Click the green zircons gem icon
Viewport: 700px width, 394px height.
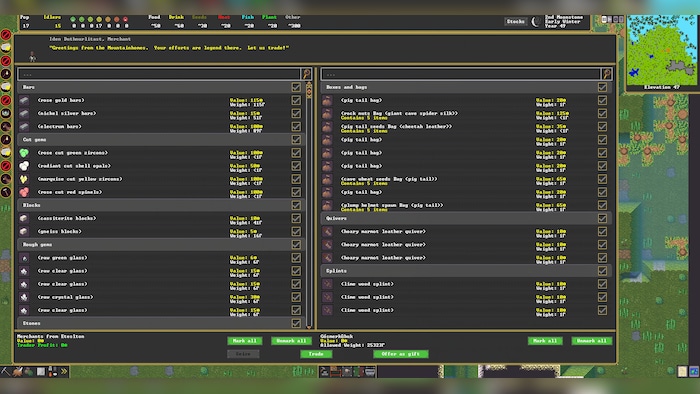point(24,153)
